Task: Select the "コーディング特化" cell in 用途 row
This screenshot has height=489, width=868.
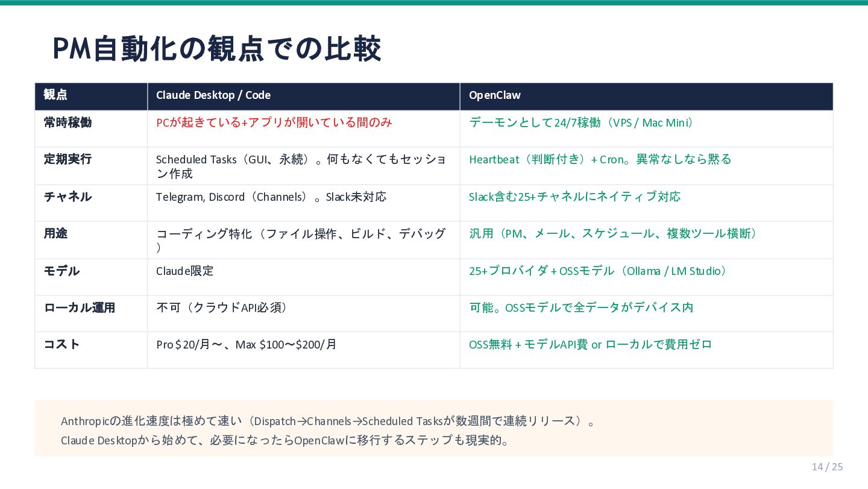Action: coord(300,240)
